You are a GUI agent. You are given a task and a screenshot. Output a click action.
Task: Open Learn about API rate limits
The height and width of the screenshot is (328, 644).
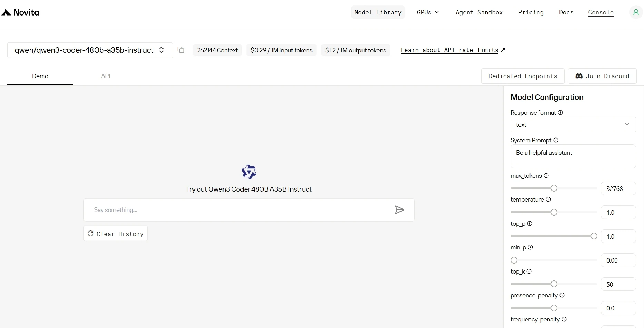tap(453, 50)
